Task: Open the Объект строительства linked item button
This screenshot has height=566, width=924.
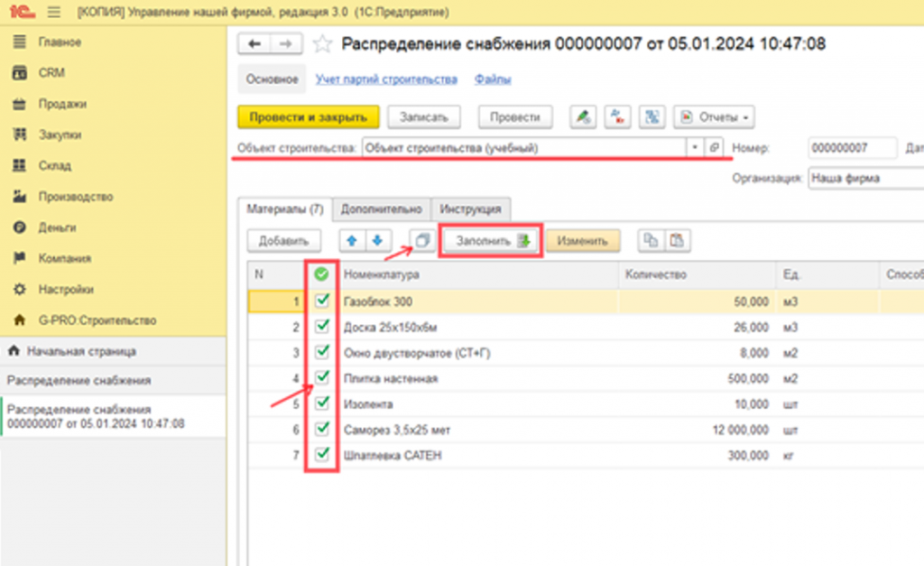Action: coord(714,148)
